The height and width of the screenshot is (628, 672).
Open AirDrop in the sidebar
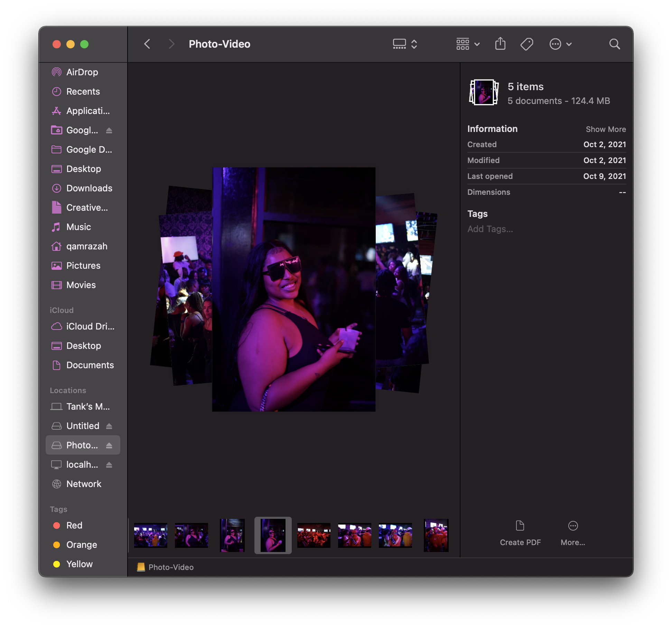(82, 72)
